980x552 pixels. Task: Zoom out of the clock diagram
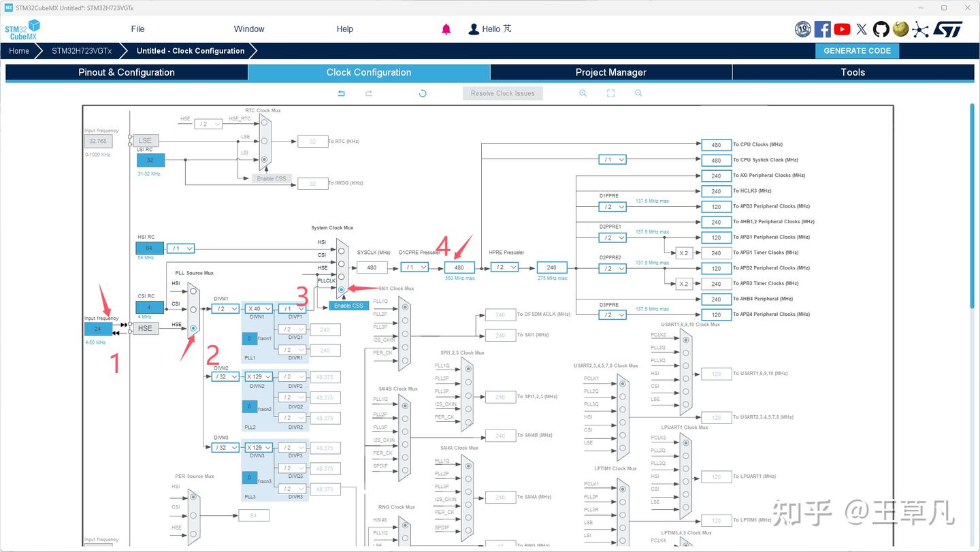point(638,93)
